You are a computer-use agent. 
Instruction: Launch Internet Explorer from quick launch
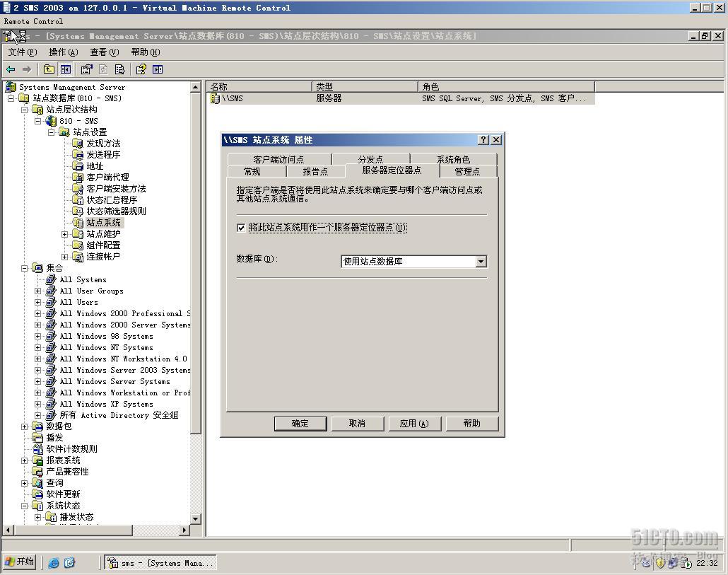point(54,563)
